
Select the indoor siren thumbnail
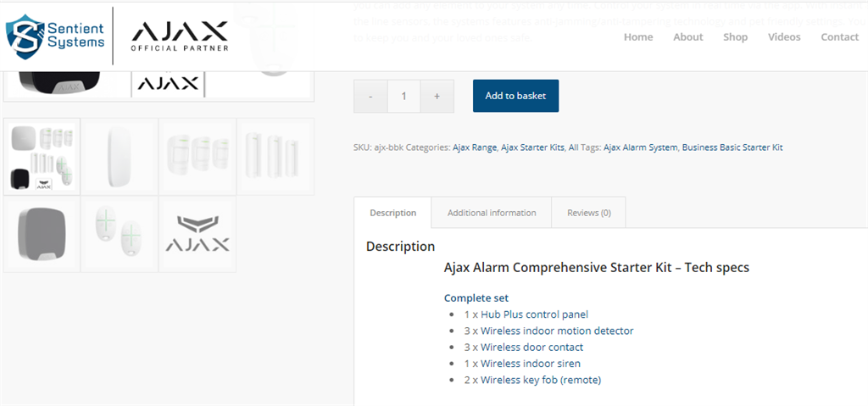[x=42, y=235]
